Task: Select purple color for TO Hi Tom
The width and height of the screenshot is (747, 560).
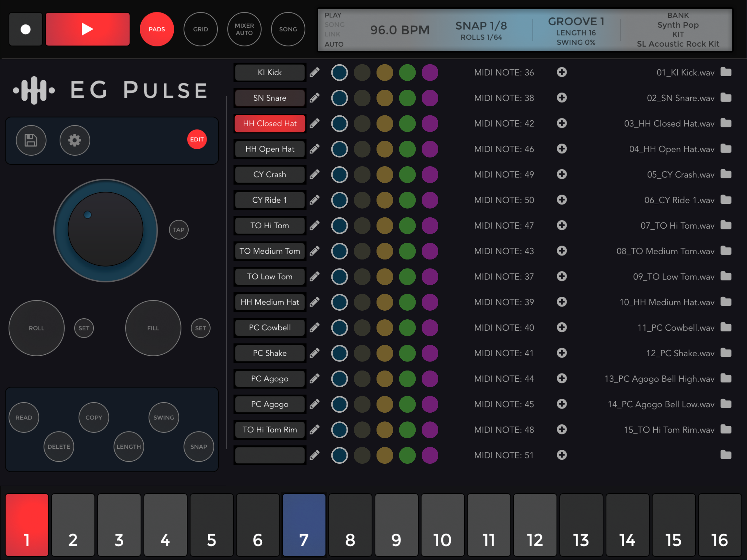Action: point(430,226)
